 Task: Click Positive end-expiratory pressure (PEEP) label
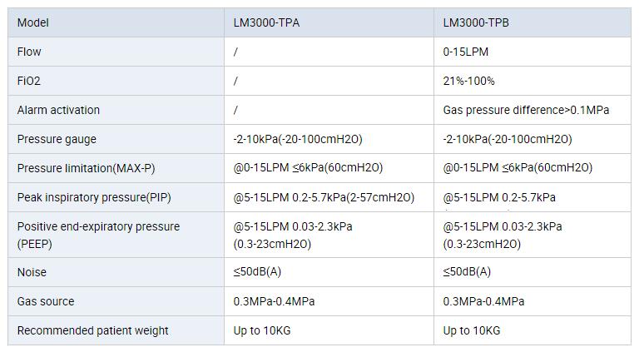(98, 235)
